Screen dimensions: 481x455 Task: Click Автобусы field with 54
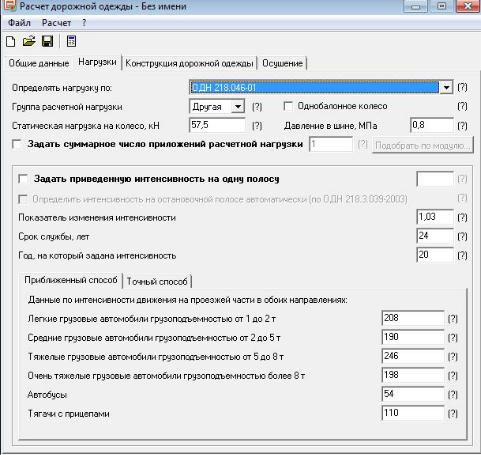[x=413, y=394]
